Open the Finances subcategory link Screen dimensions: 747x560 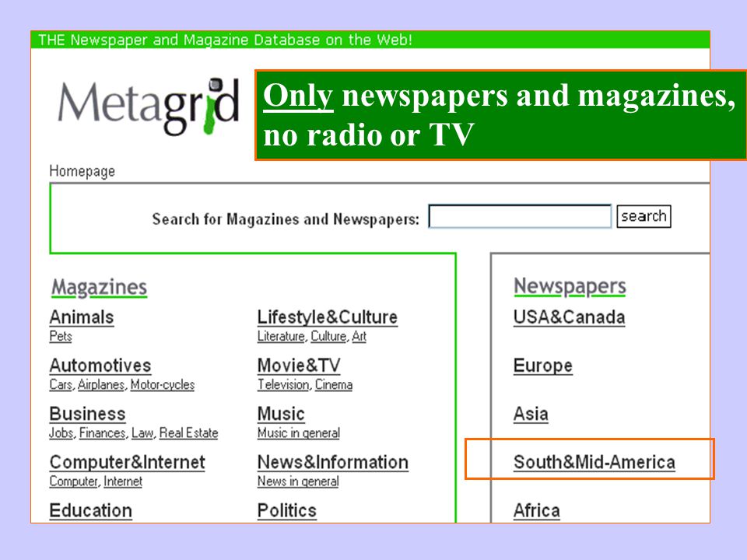point(103,433)
